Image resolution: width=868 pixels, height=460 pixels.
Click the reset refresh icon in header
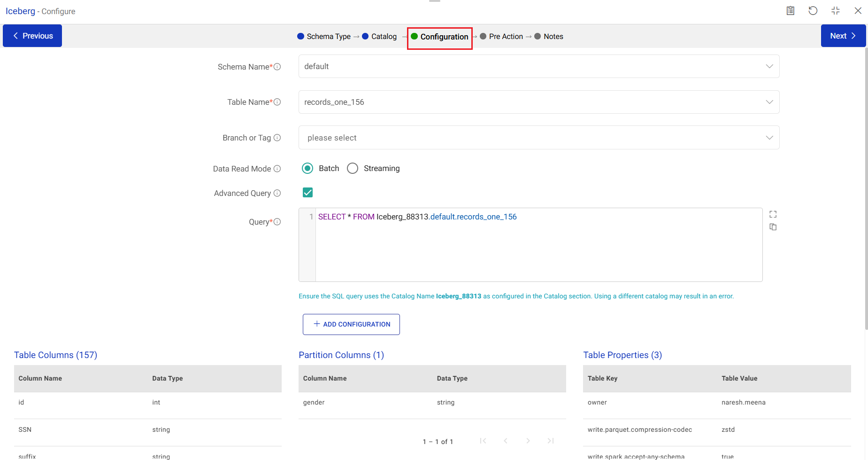tap(813, 11)
